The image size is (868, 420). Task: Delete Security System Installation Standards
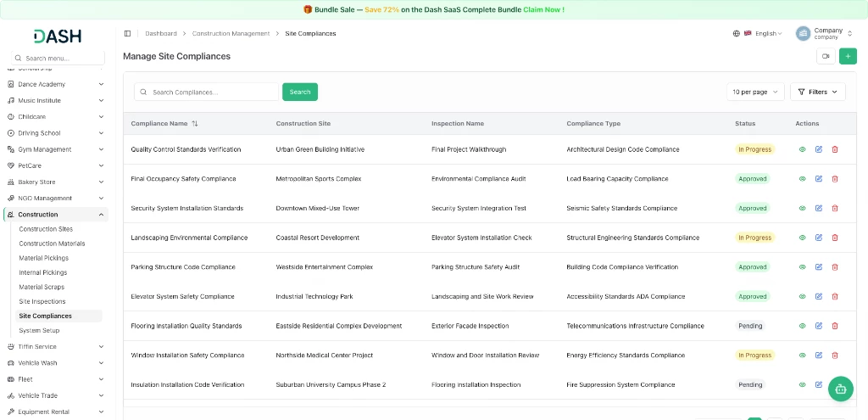(x=835, y=209)
